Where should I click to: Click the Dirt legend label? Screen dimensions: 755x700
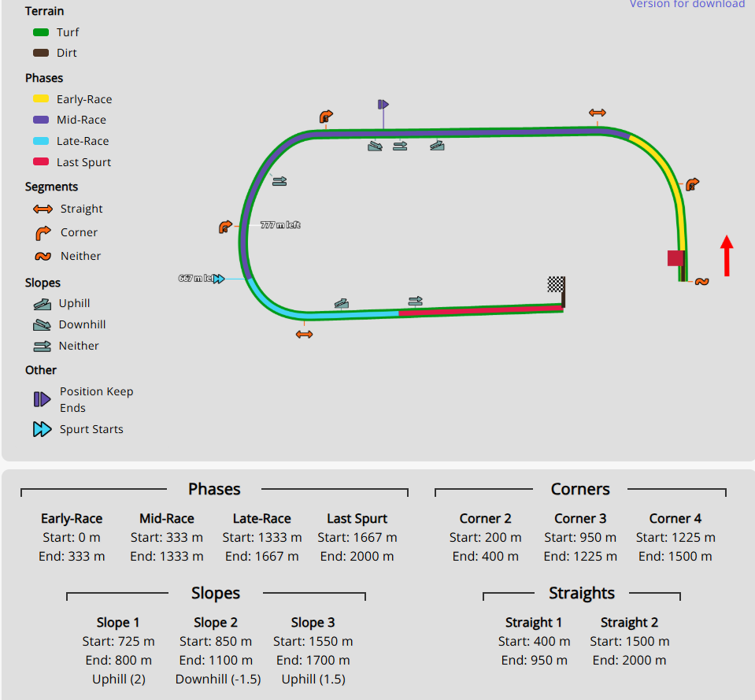67,53
